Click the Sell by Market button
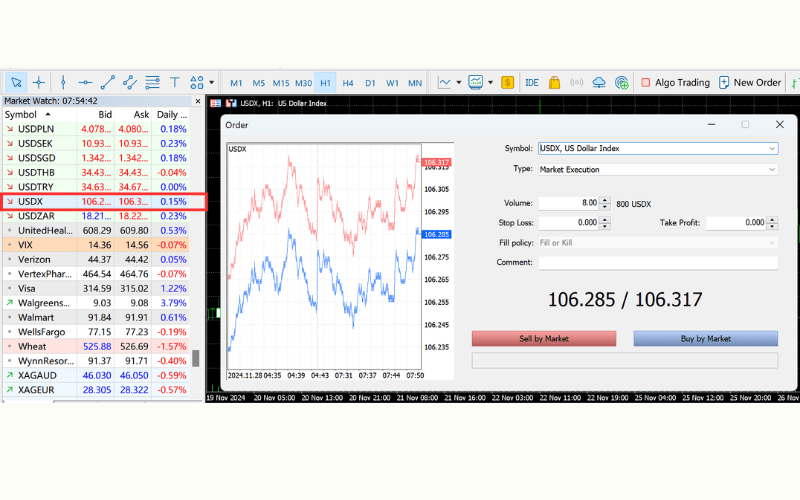 [543, 339]
